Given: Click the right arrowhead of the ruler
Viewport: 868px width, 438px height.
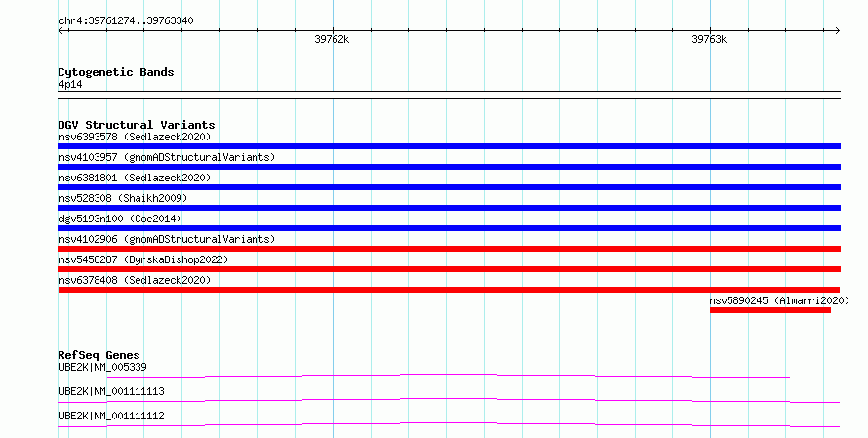Looking at the screenshot, I should tap(837, 31).
